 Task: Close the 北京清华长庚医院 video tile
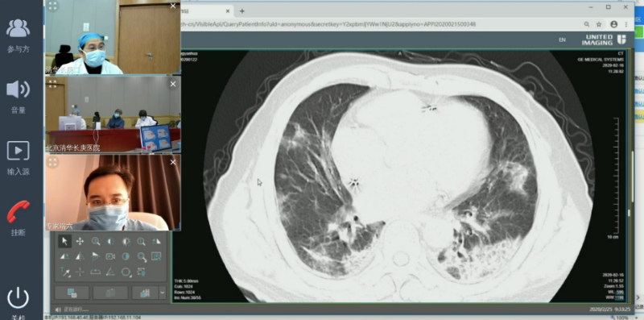pyautogui.click(x=173, y=84)
